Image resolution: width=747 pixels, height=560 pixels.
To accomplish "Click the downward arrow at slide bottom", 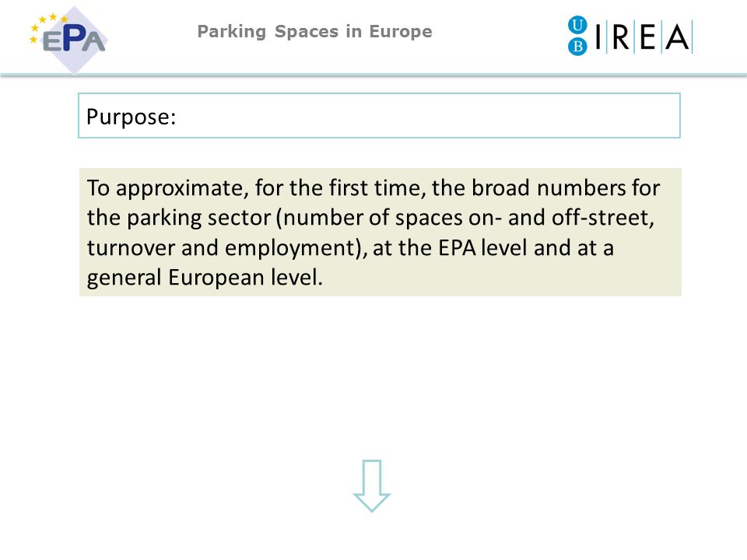I will tap(372, 485).
